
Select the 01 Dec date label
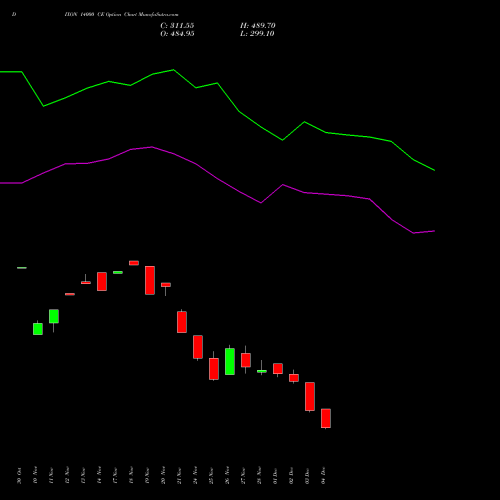pos(275,475)
